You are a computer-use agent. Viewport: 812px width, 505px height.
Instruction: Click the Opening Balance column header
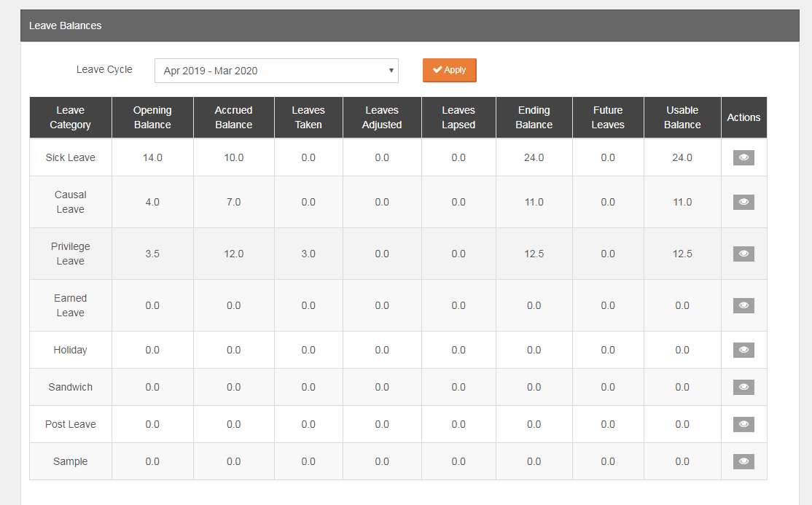tap(152, 117)
